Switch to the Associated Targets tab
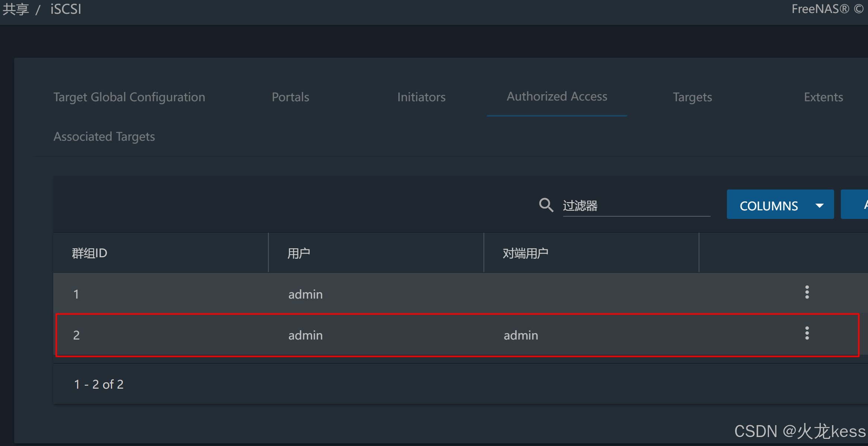This screenshot has height=446, width=868. [104, 137]
